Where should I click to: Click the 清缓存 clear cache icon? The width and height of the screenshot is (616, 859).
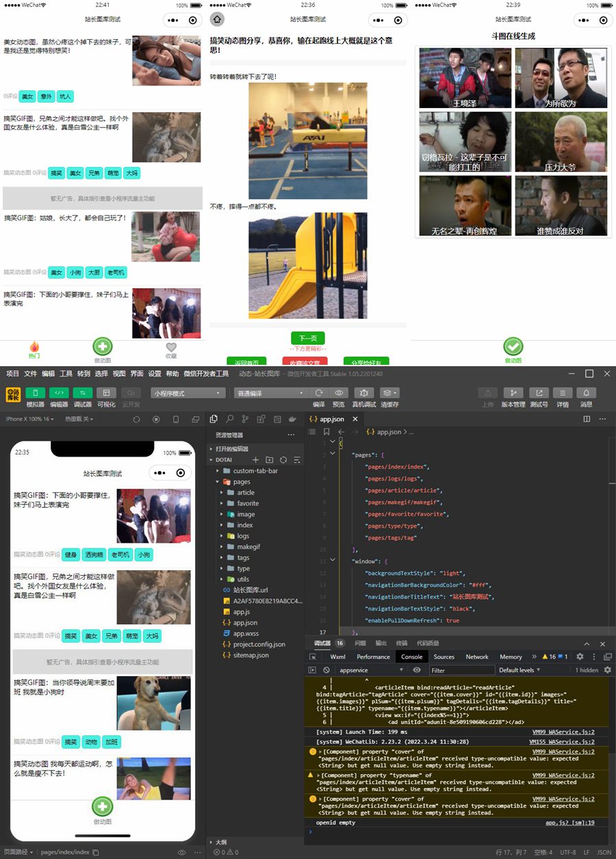pyautogui.click(x=389, y=393)
